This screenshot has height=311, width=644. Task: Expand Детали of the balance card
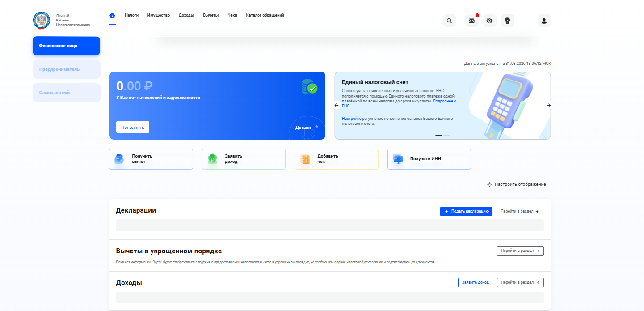(x=307, y=128)
